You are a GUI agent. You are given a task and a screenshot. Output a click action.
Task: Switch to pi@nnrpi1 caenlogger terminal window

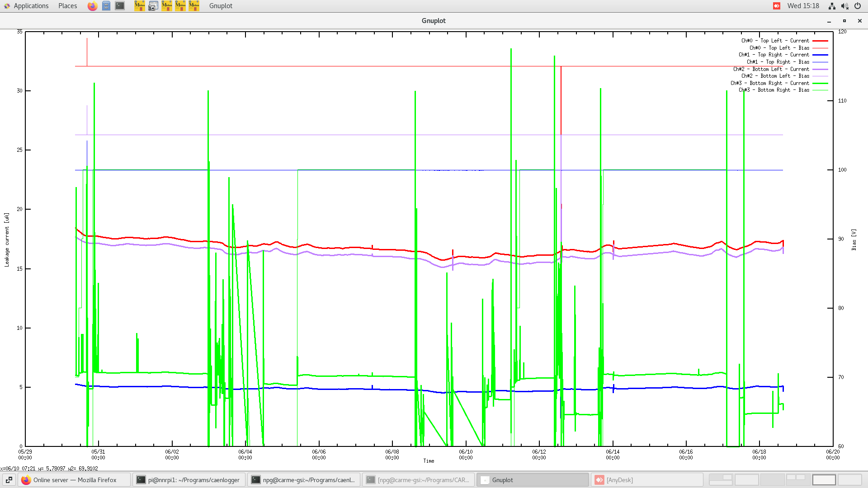pos(189,480)
